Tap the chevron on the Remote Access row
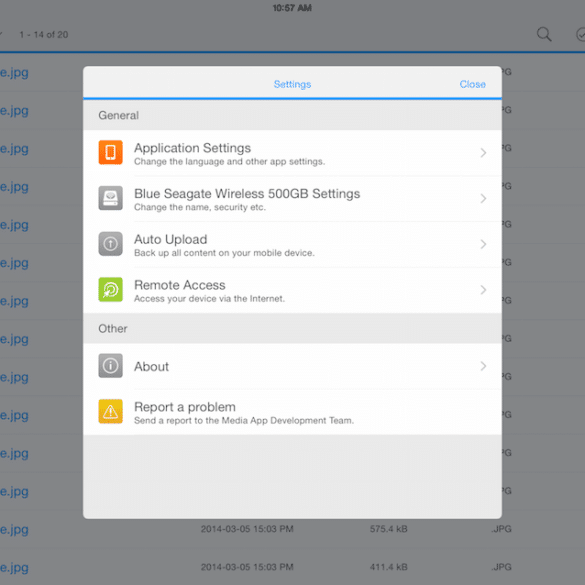The image size is (585, 585). coord(483,290)
